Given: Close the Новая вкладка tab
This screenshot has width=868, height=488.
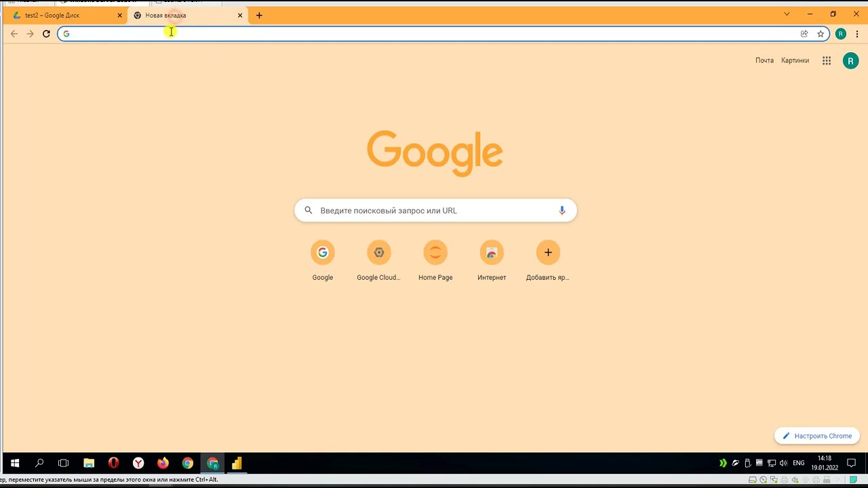Looking at the screenshot, I should [x=239, y=15].
